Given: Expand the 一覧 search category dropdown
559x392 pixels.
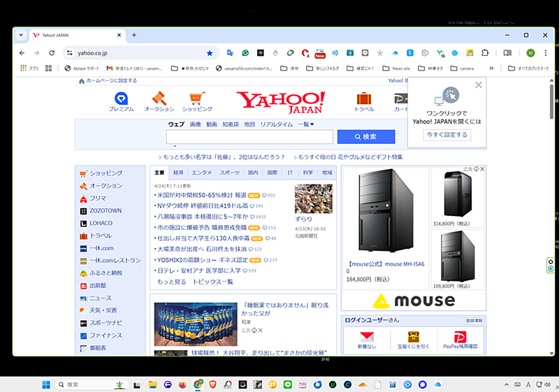Looking at the screenshot, I should click(x=306, y=124).
